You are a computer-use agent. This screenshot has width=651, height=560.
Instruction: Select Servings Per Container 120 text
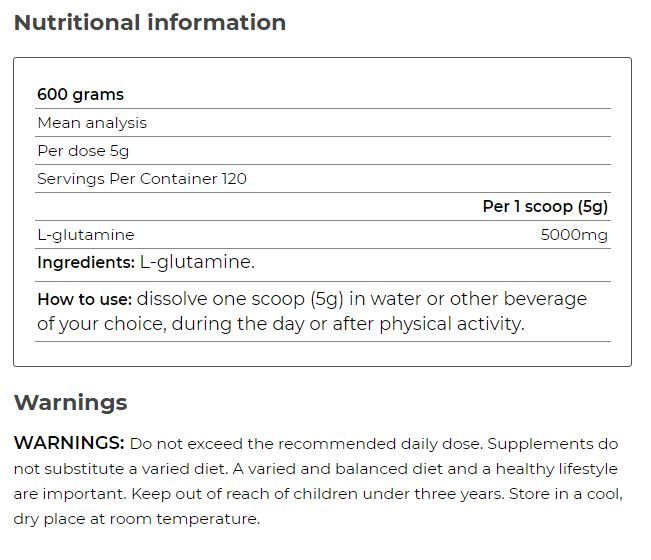click(x=142, y=179)
